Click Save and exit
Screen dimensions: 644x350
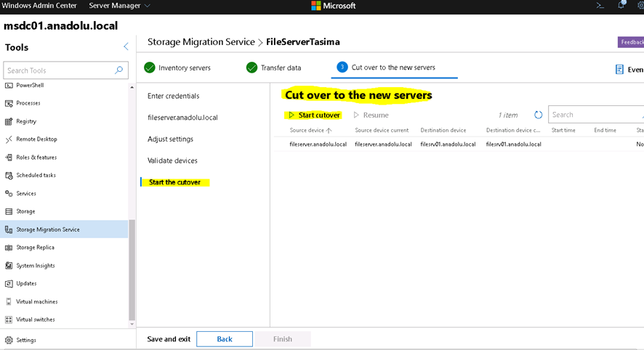169,339
